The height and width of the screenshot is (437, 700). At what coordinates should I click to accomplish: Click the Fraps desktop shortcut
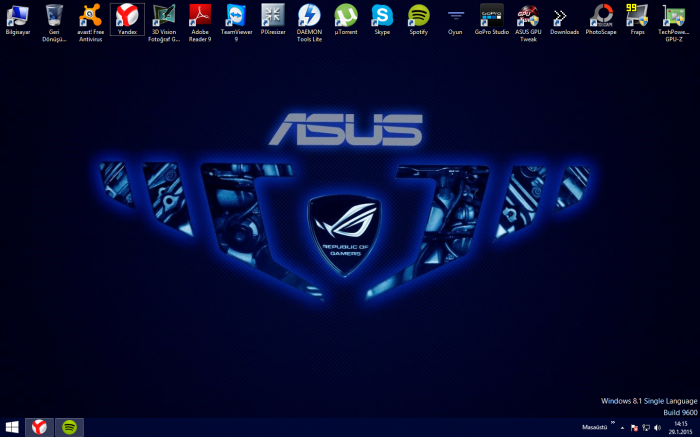point(637,15)
